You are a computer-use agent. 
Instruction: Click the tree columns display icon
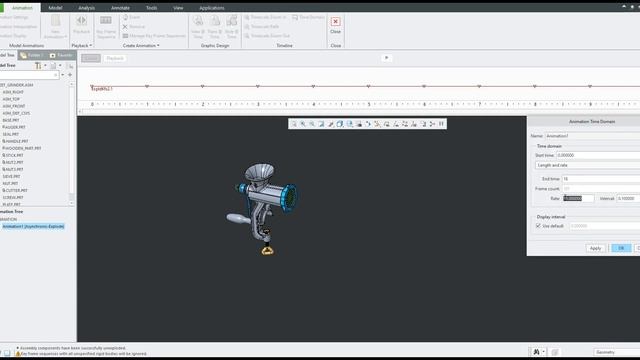coord(53,65)
